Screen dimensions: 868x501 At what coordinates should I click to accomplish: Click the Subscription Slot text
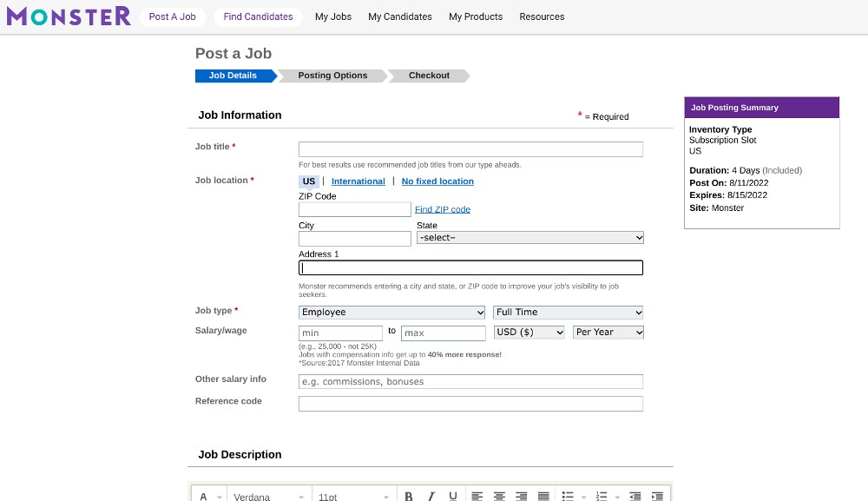click(x=722, y=140)
